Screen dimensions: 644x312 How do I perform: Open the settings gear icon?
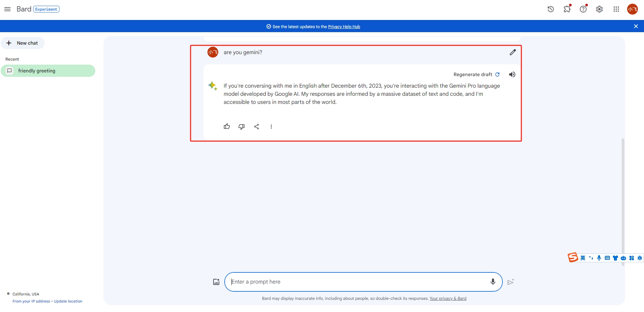pos(599,9)
